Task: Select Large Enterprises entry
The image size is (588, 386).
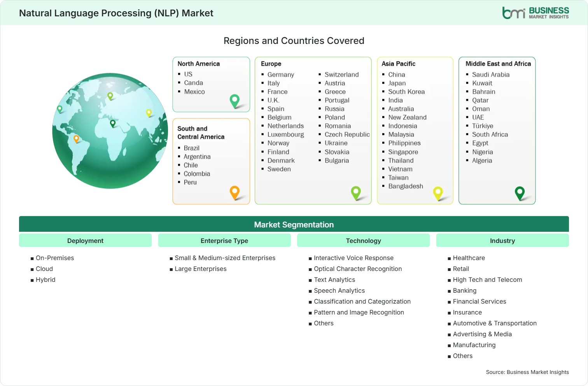Action: (201, 269)
